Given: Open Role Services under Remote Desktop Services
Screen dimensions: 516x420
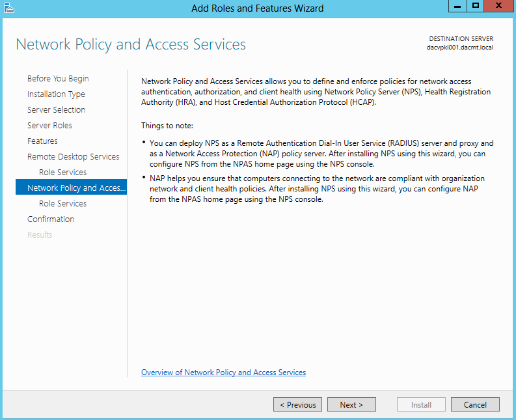Looking at the screenshot, I should click(x=63, y=173).
